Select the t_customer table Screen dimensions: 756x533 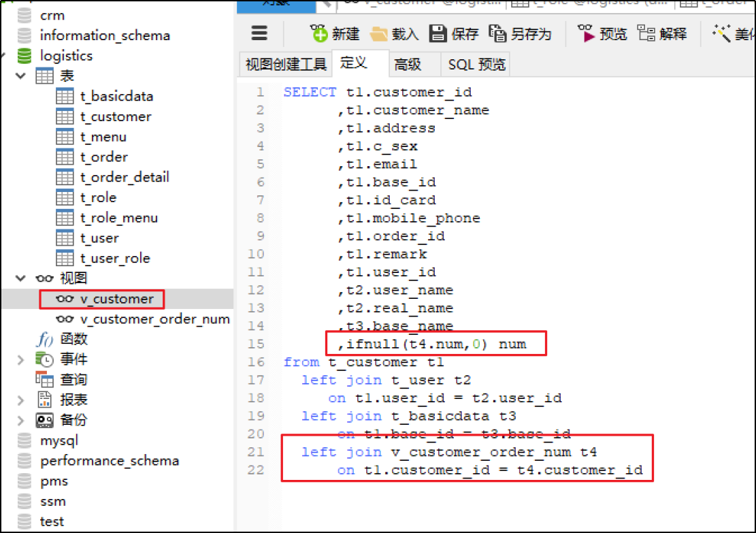115,116
